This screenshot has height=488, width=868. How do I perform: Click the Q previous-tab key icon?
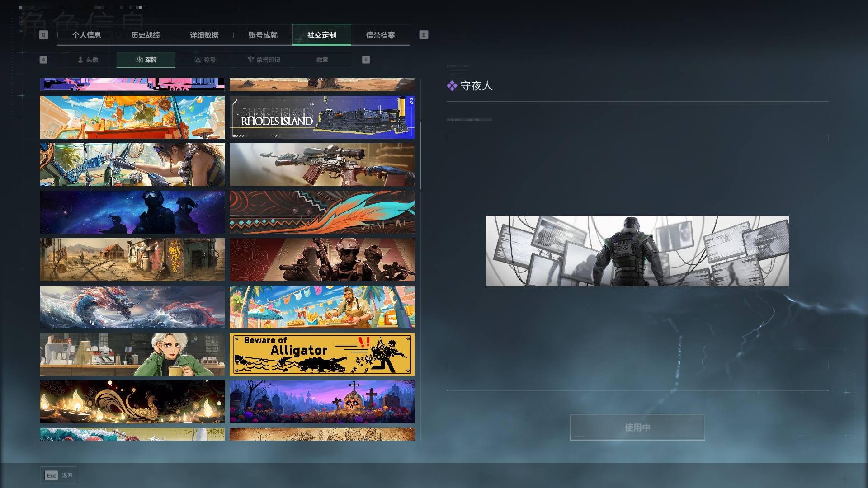[x=43, y=35]
